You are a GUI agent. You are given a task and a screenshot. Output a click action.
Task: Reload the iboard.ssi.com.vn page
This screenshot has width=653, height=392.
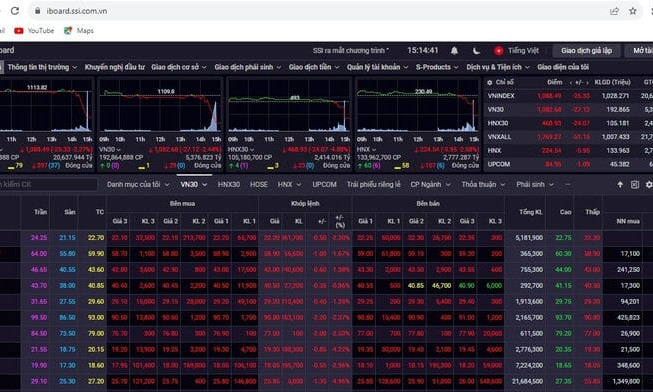click(x=15, y=11)
